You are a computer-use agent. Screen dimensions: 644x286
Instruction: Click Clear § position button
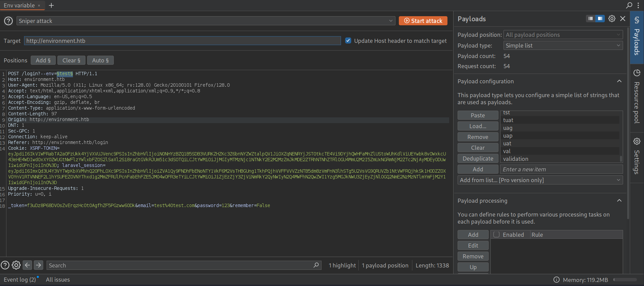click(x=71, y=60)
